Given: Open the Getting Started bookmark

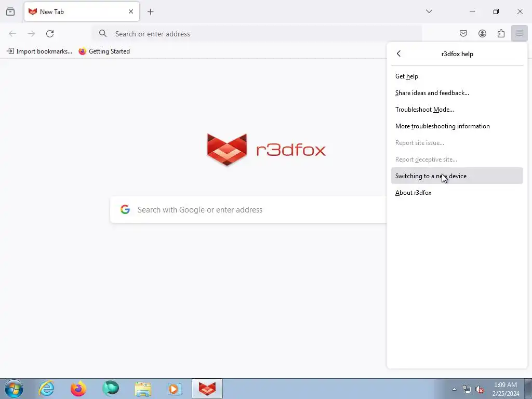Looking at the screenshot, I should pos(104,51).
